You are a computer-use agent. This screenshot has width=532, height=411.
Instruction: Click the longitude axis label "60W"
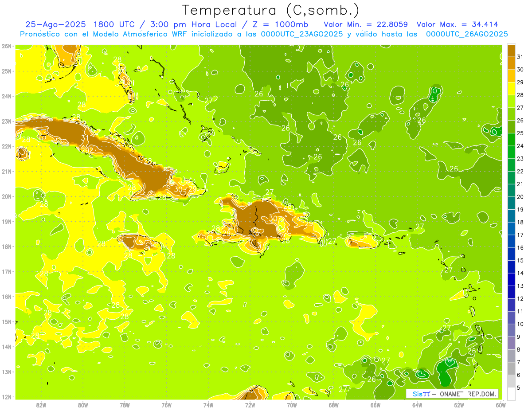(501, 405)
